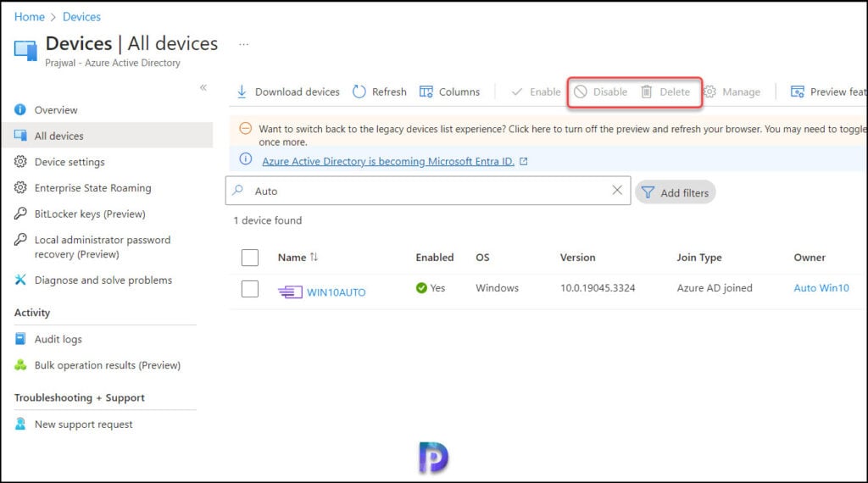Sort the table by the Name column arrows

[314, 257]
